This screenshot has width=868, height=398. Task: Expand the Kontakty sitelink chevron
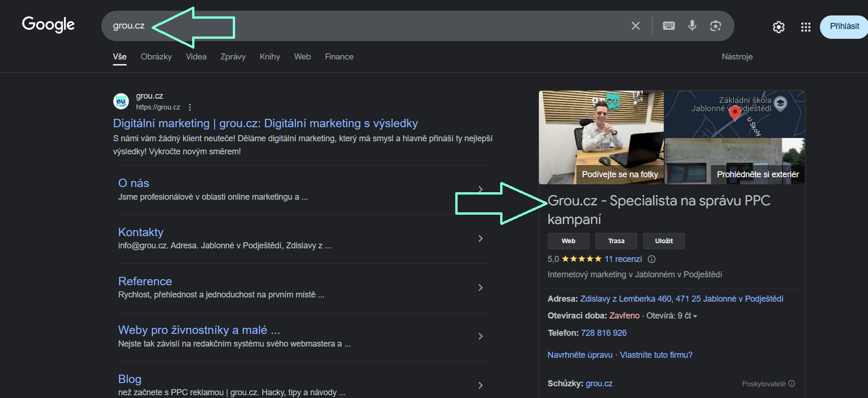[481, 239]
